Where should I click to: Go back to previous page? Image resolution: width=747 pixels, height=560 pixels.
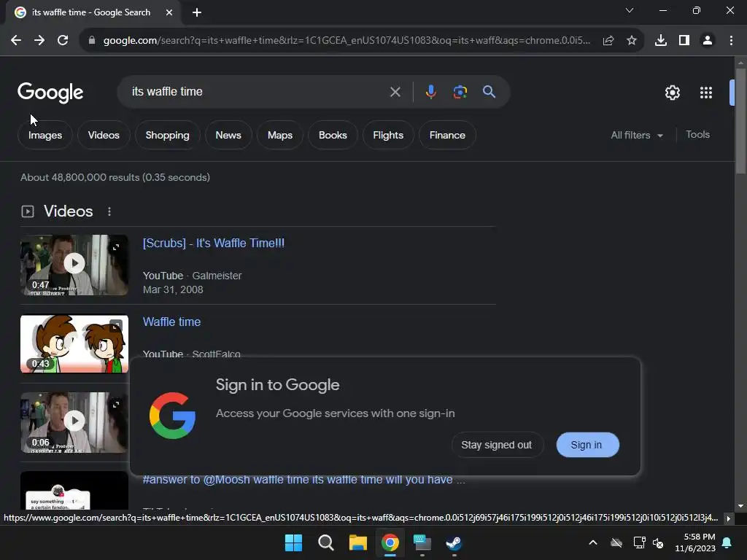(16, 41)
